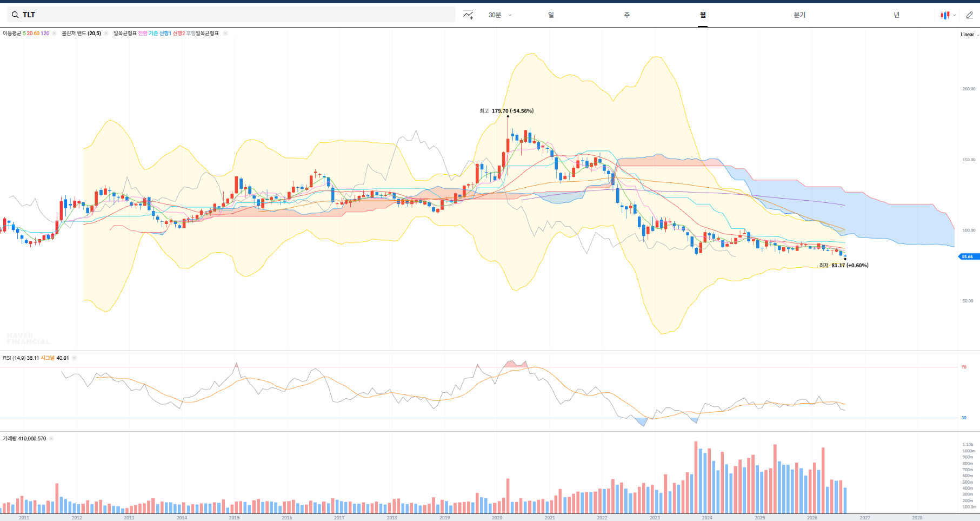Image resolution: width=980 pixels, height=521 pixels.
Task: Remove the 볼린저 밴드 indicator
Action: [106, 34]
